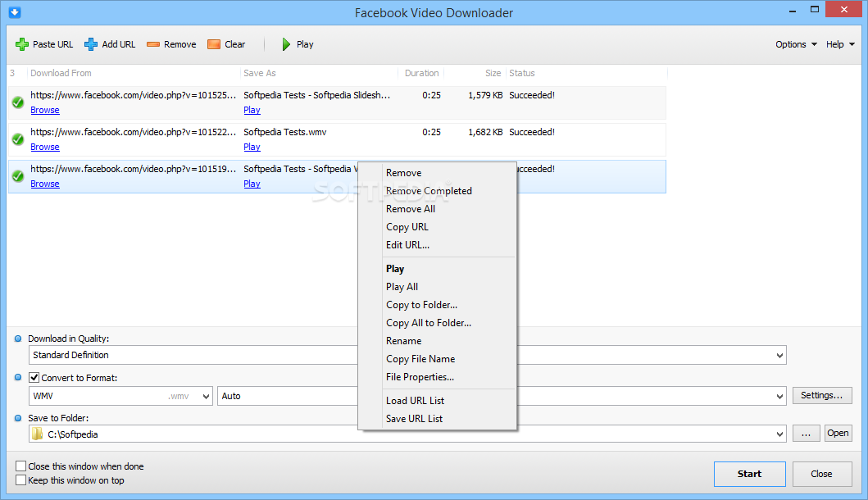Click blue bullet next to Convert to Format
Screen dimensions: 868x500
tap(18, 377)
